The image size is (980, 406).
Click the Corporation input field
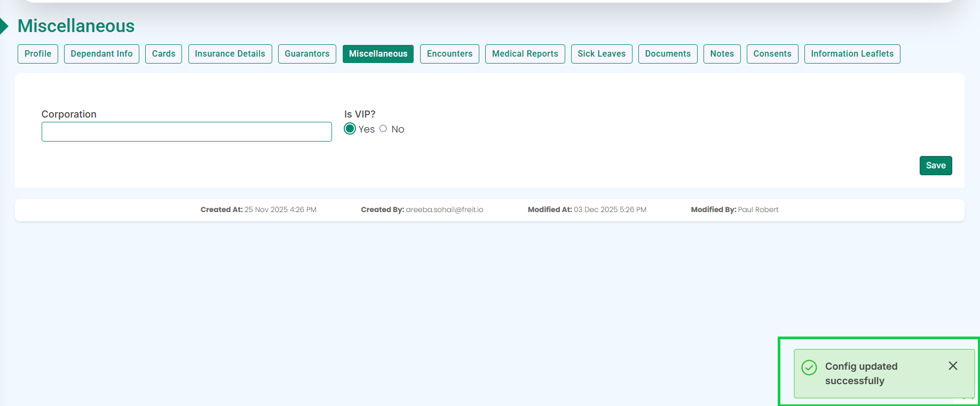tap(186, 132)
